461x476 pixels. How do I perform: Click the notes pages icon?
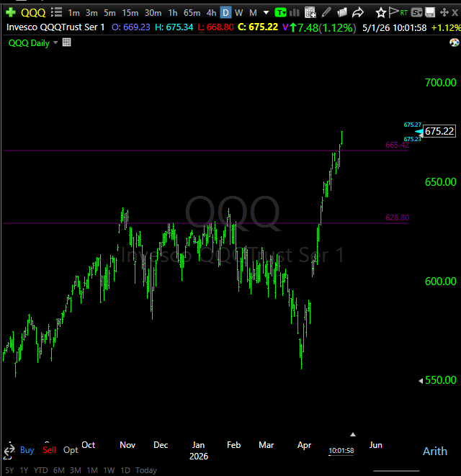click(x=342, y=12)
